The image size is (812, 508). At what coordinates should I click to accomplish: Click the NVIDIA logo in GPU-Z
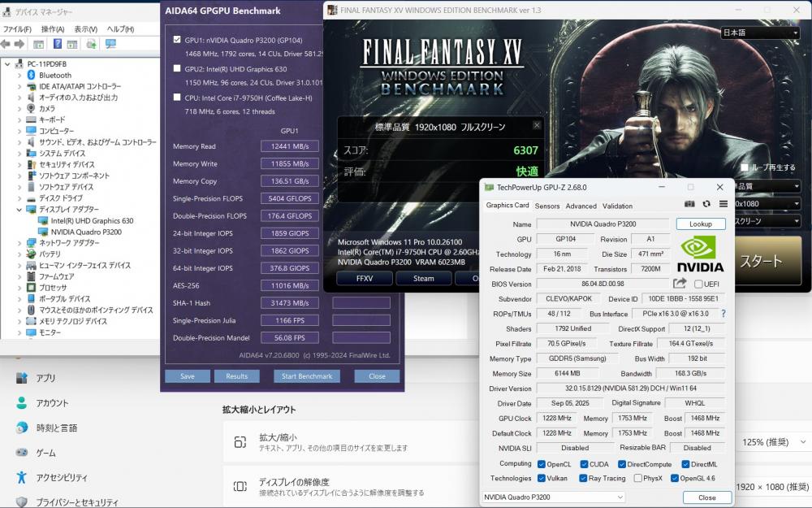click(x=700, y=254)
